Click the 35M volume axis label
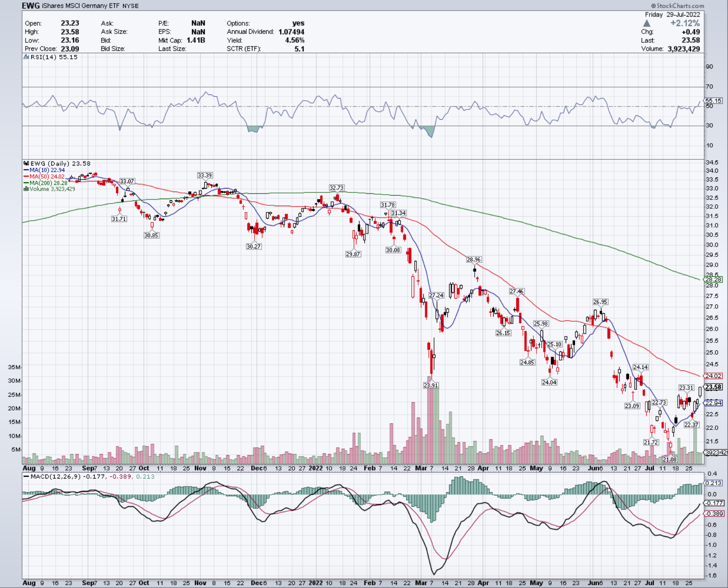The height and width of the screenshot is (588, 728). click(14, 367)
